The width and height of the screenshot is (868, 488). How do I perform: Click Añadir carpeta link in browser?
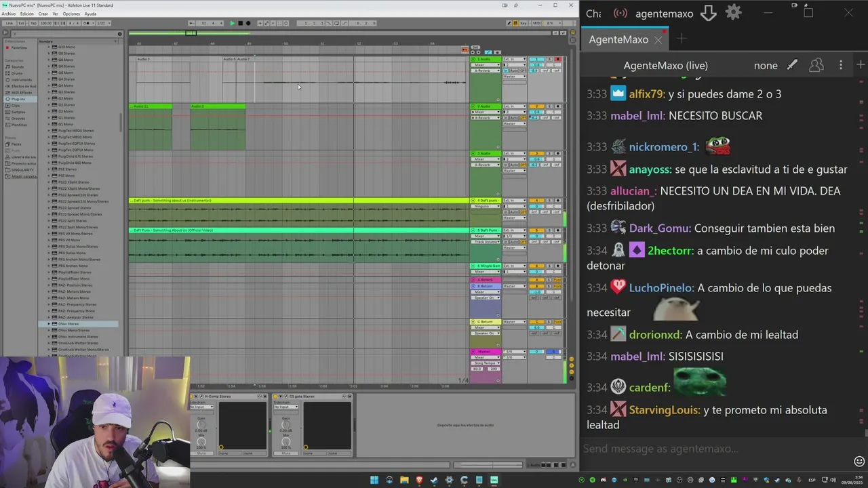pyautogui.click(x=24, y=176)
